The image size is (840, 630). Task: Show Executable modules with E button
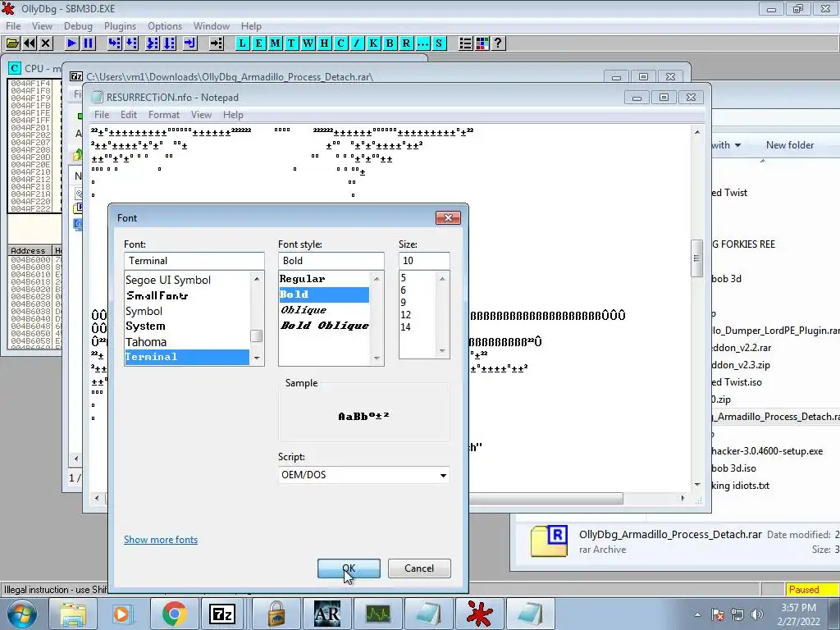click(x=258, y=43)
